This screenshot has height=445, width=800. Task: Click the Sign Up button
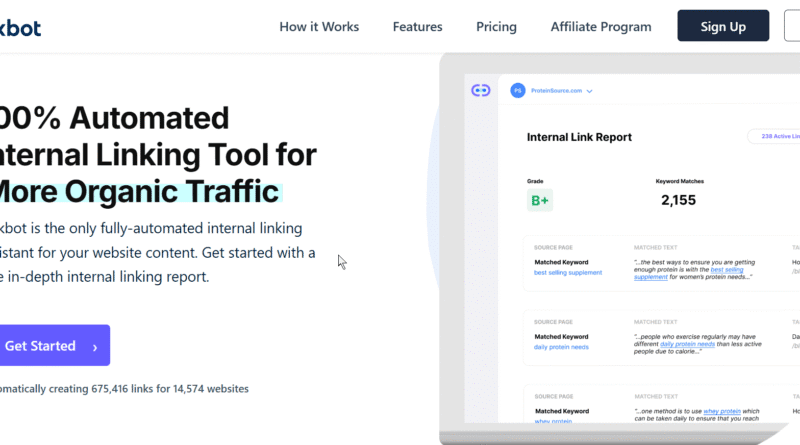click(x=723, y=27)
